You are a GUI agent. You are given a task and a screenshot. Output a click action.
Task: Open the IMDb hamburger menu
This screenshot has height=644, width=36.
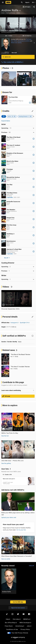coord(2,2)
